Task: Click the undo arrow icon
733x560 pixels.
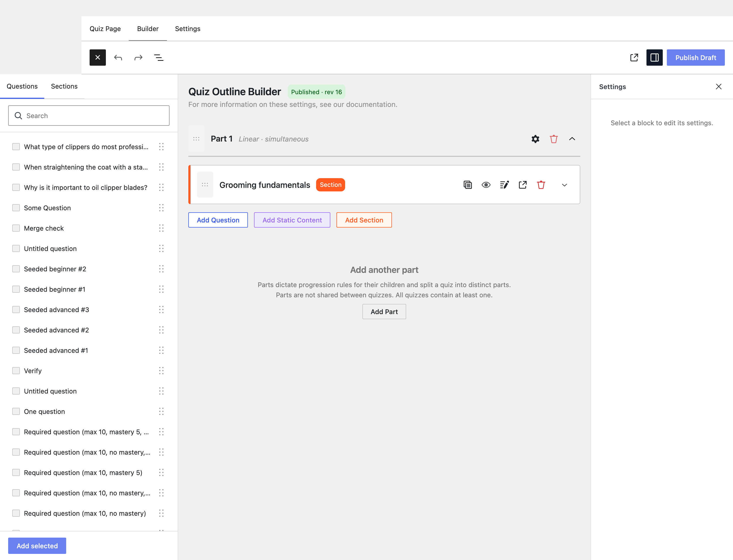Action: pos(118,57)
